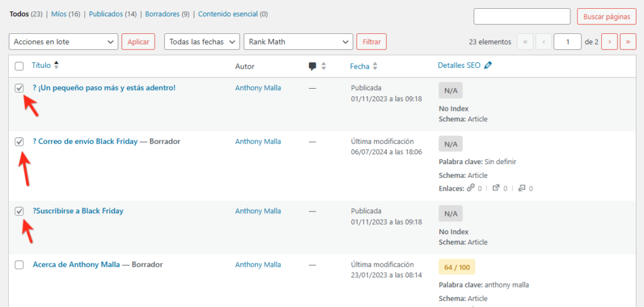644x307 pixels.
Task: Click the incoming links icon in Enlaces row
Action: (x=521, y=188)
